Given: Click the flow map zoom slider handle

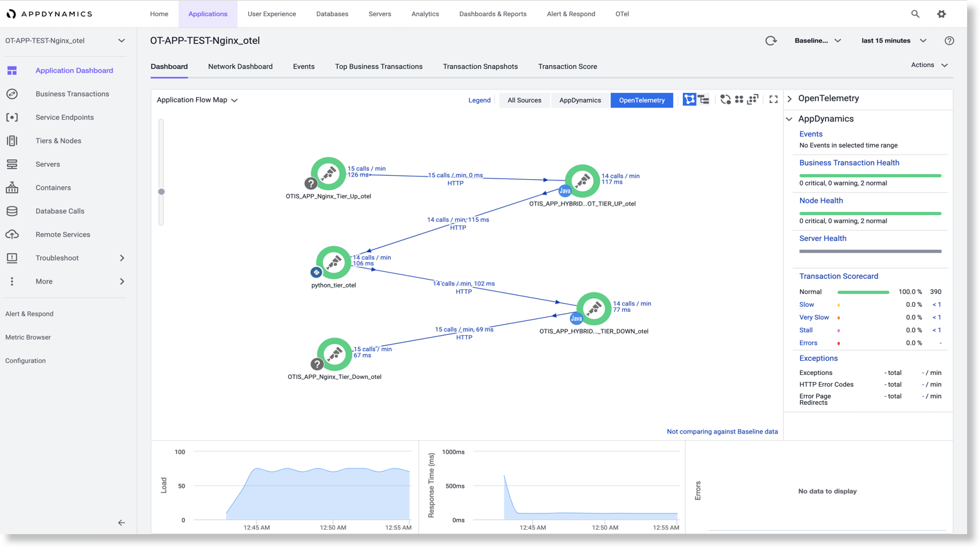Looking at the screenshot, I should 161,191.
